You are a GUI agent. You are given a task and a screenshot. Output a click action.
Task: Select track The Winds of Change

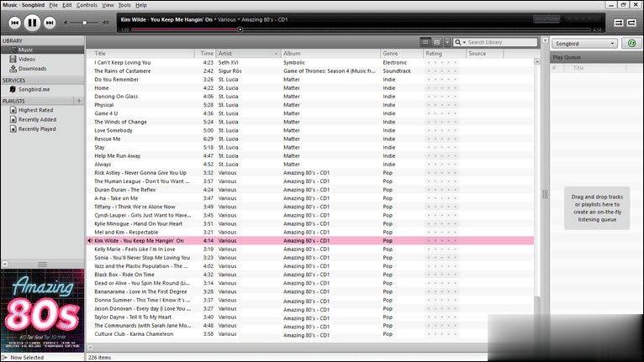click(120, 122)
